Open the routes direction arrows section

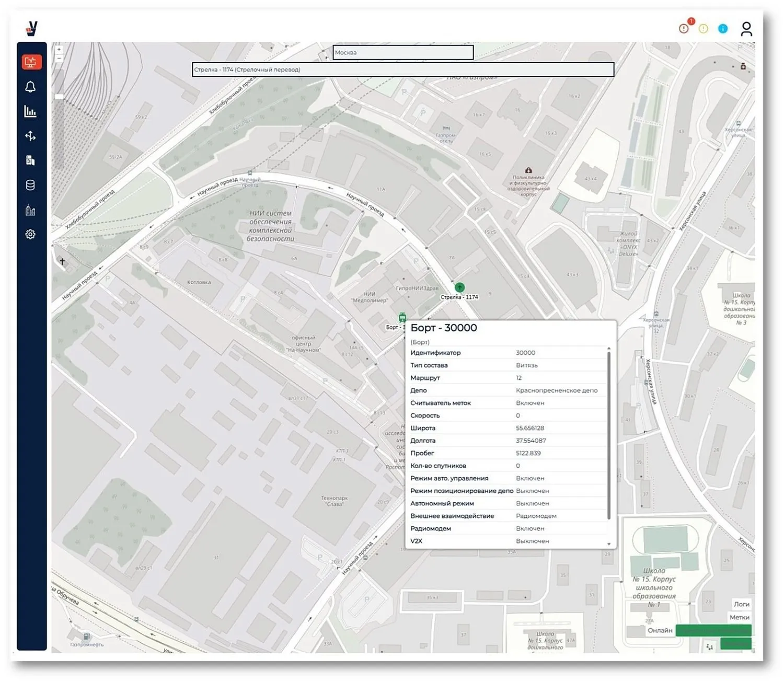point(30,136)
